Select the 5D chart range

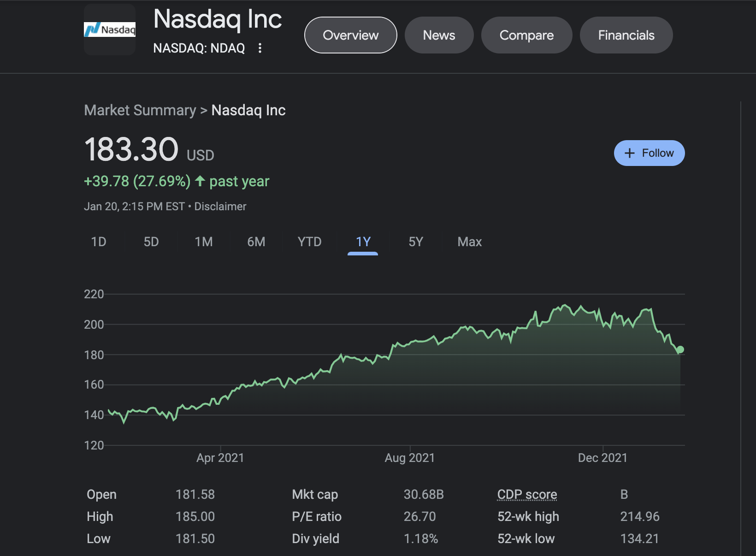151,242
